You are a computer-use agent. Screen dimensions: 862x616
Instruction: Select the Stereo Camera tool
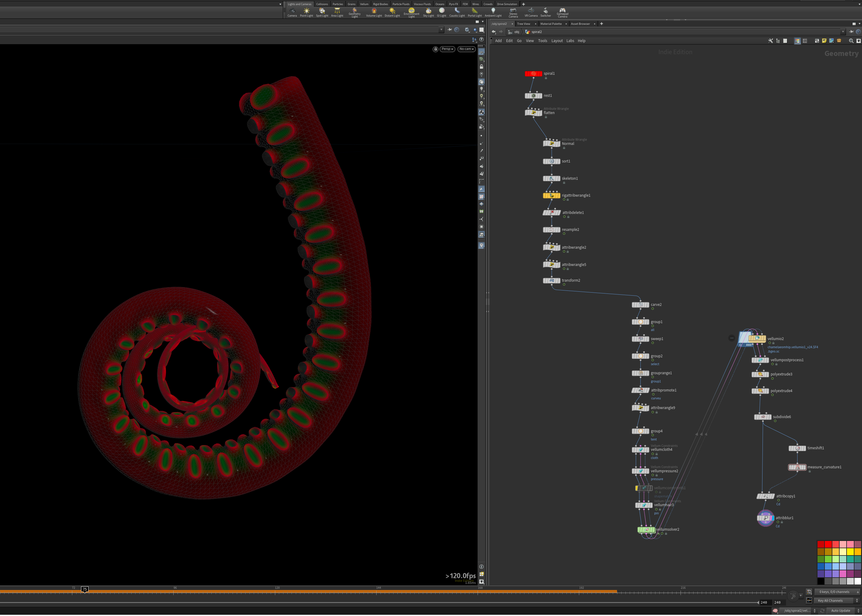[513, 13]
